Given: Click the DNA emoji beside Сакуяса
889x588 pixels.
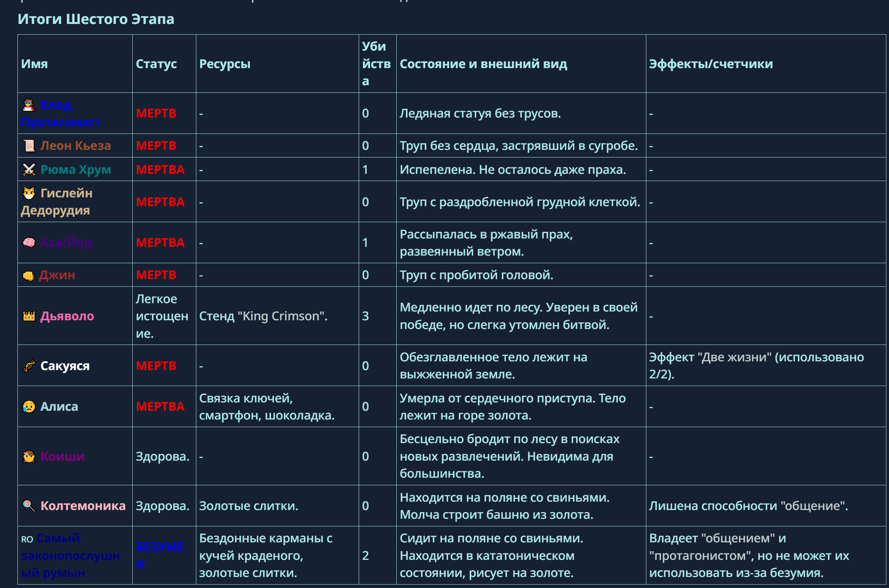Looking at the screenshot, I should (x=29, y=366).
